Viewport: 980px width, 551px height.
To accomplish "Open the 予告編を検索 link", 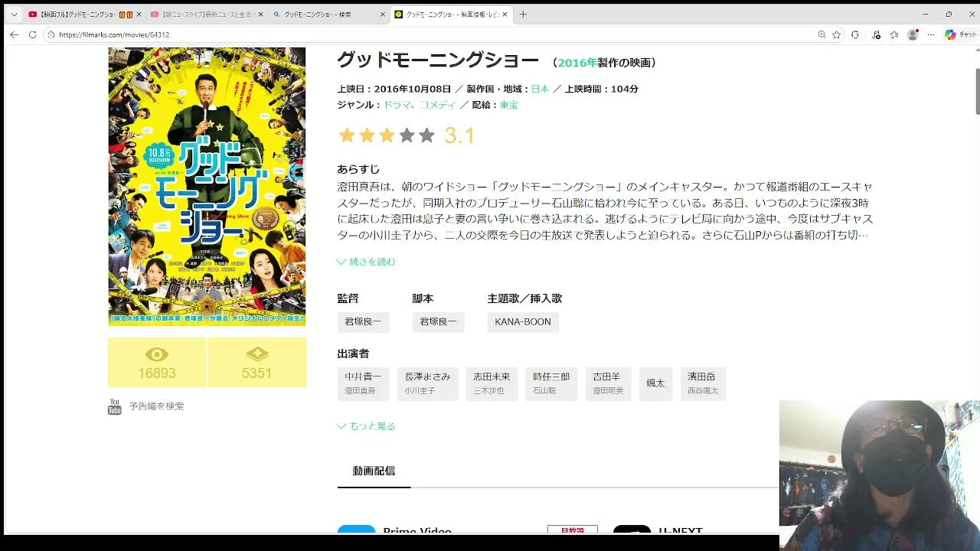I will 156,406.
